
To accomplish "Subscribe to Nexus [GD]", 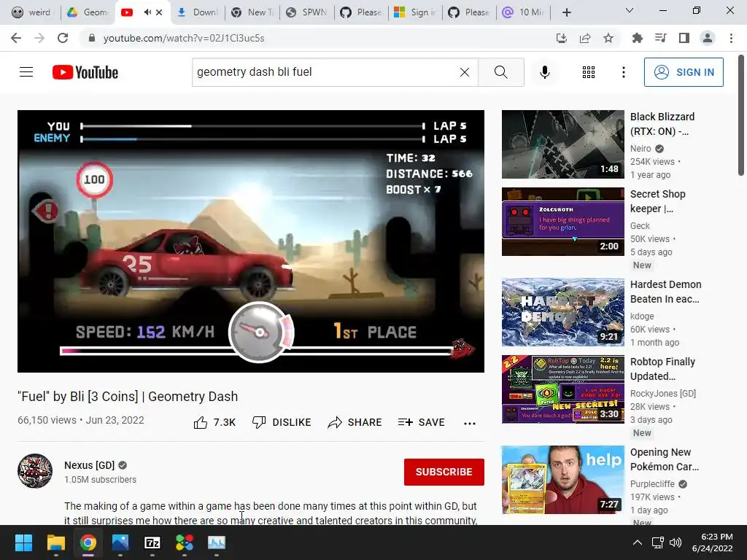I will (x=444, y=472).
